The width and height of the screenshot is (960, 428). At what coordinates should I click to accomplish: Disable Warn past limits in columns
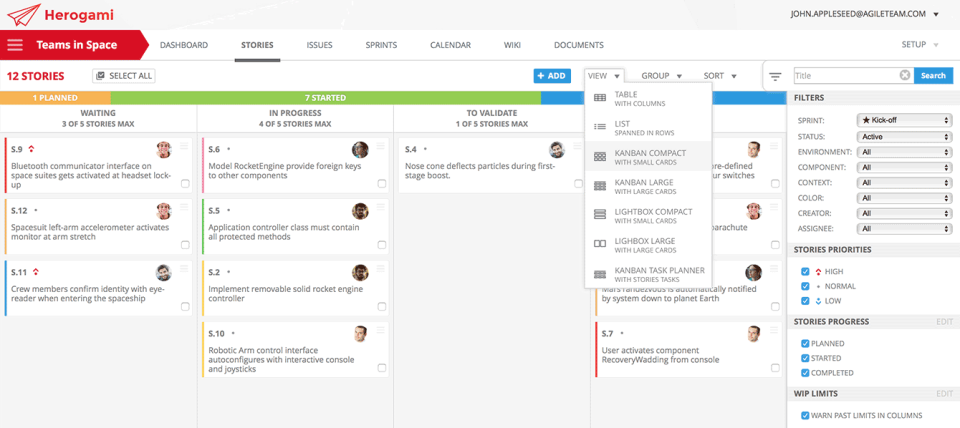point(806,415)
